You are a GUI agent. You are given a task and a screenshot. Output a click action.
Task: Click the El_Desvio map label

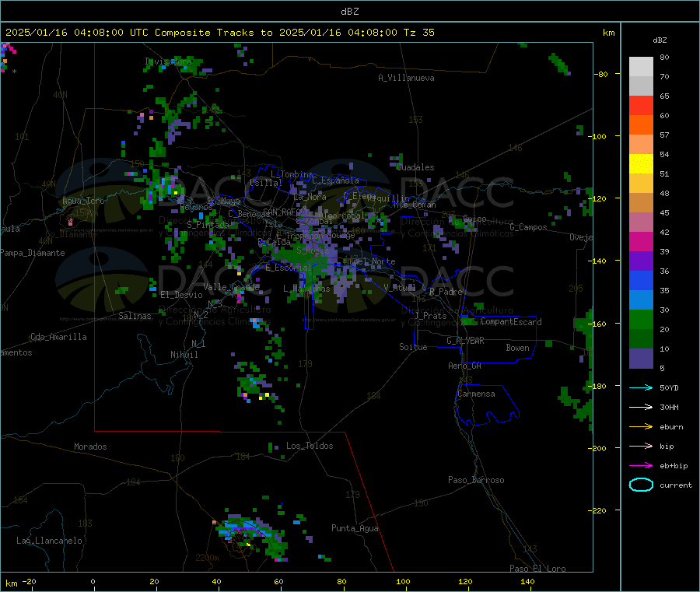click(x=181, y=295)
